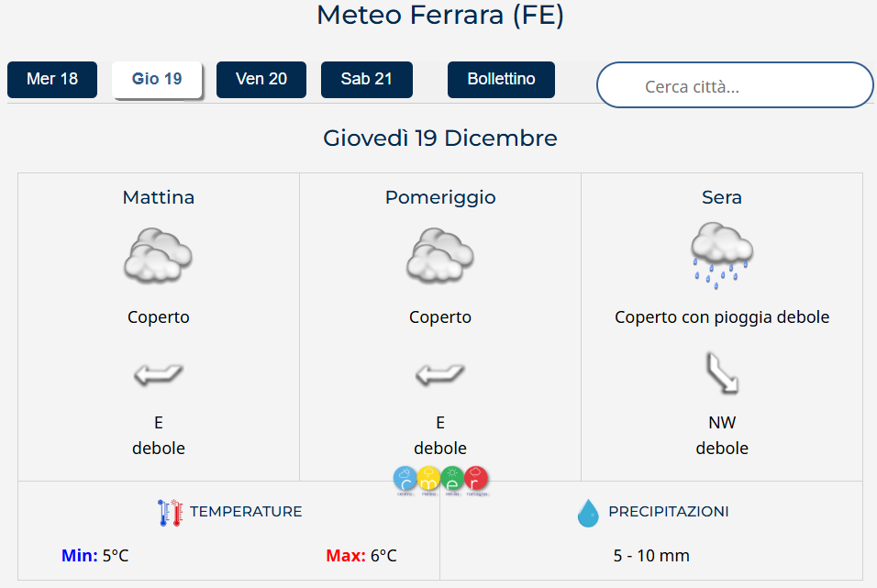Select the Gio 19 tab

tap(157, 79)
